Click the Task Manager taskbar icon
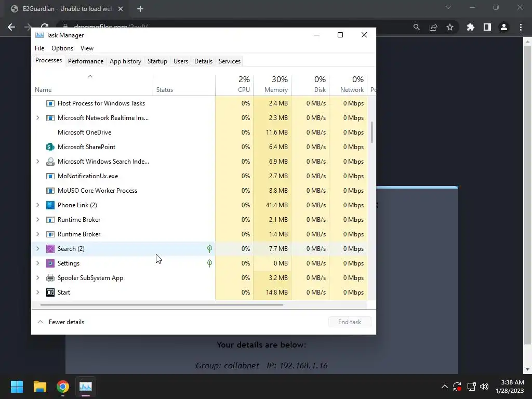The image size is (532, 399). pyautogui.click(x=86, y=387)
